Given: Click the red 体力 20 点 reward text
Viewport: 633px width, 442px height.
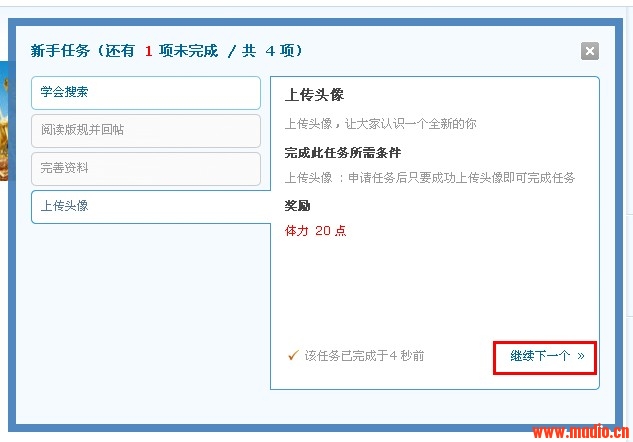Looking at the screenshot, I should tap(316, 231).
